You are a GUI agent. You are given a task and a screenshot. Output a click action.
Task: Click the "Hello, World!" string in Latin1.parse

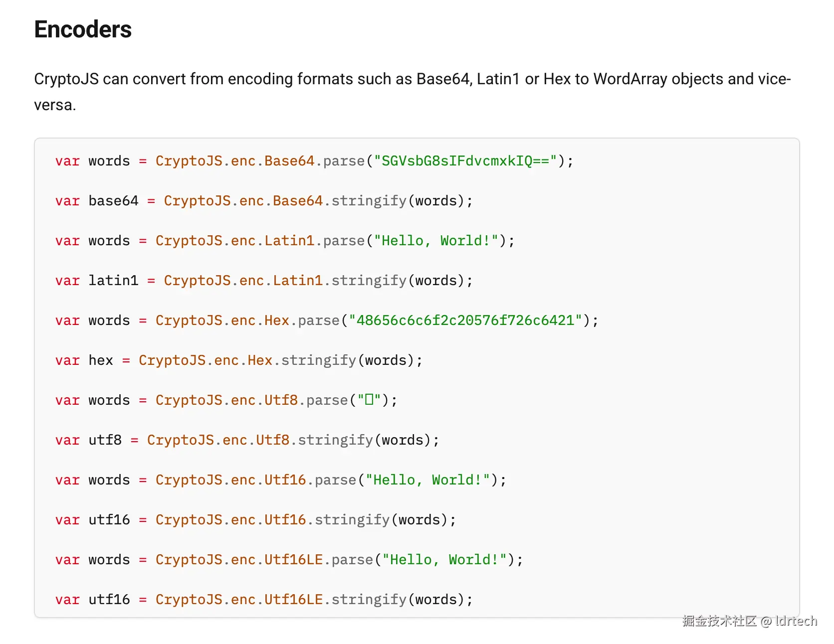click(436, 241)
